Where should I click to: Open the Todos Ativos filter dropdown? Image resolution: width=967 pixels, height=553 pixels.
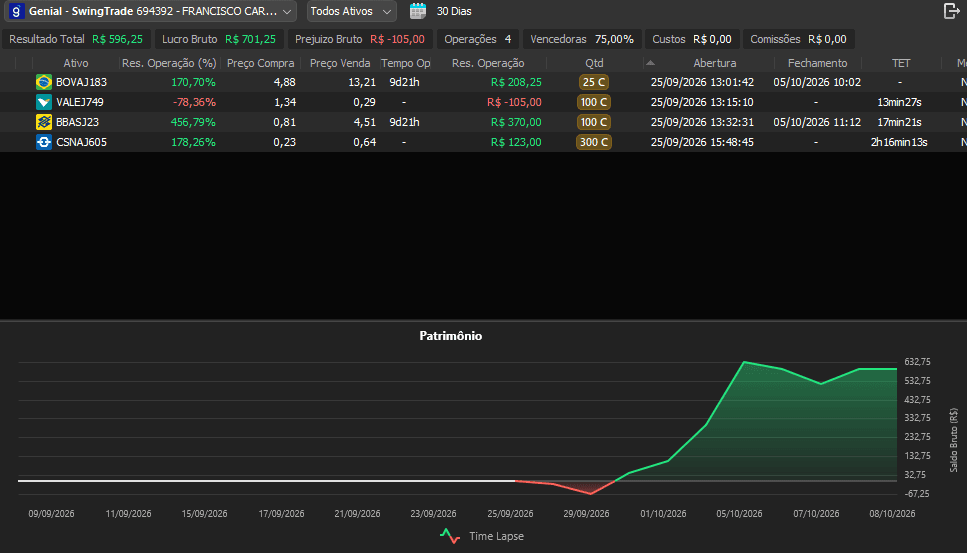click(352, 11)
